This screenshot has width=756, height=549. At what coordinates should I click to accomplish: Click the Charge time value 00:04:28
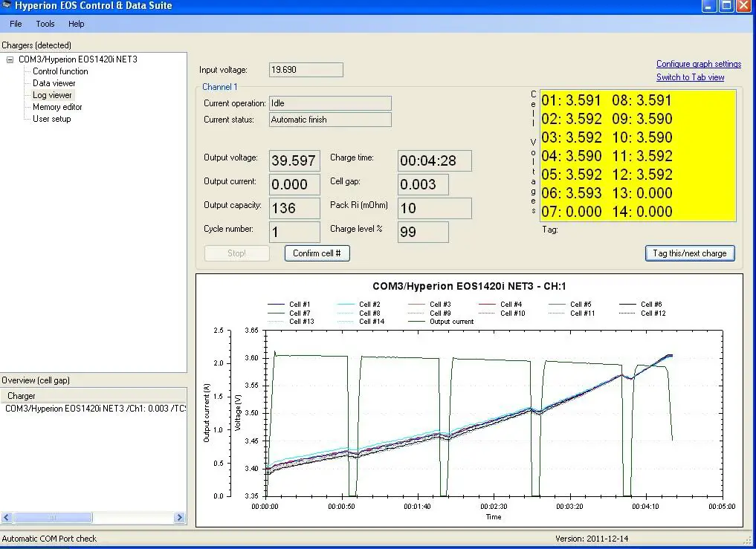point(434,160)
